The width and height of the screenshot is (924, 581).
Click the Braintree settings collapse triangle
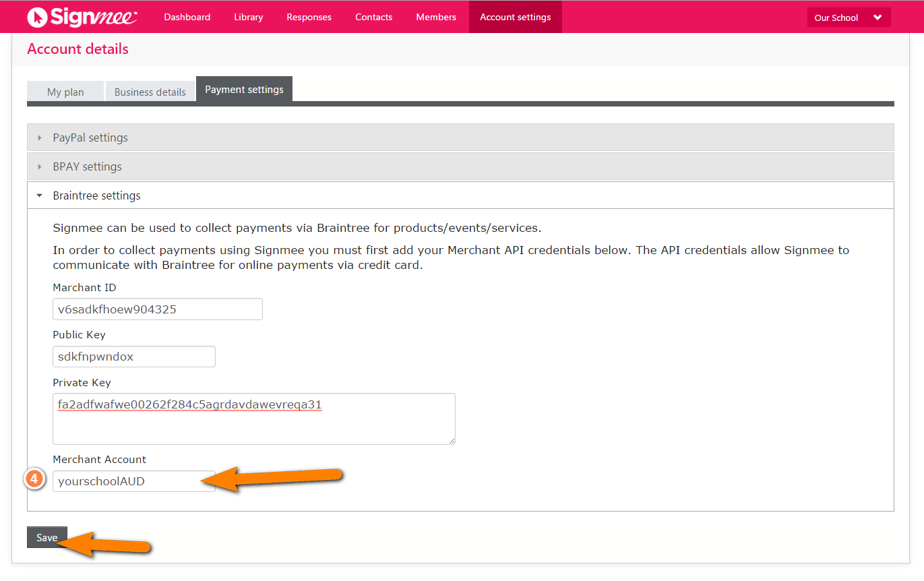coord(40,195)
